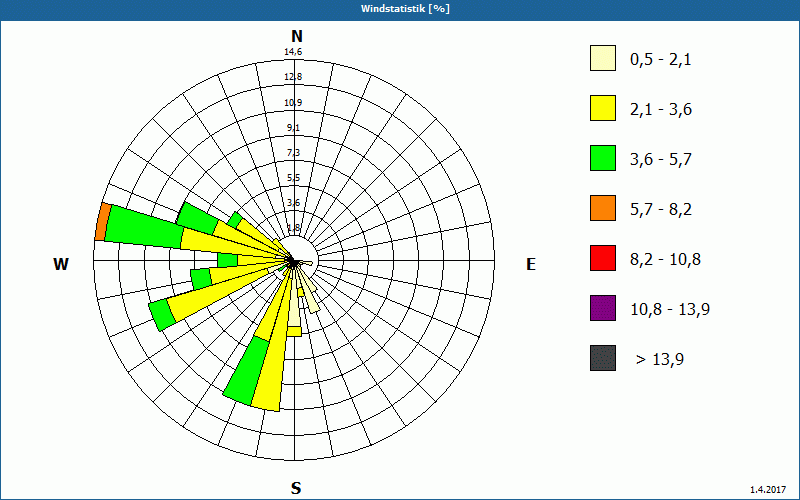The height and width of the screenshot is (500, 800).
Task: Click the legend label '5,7 - 8,2'
Action: [x=661, y=210]
